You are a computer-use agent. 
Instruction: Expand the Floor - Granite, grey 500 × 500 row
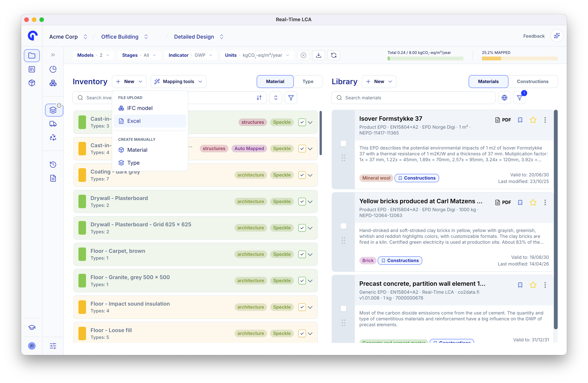point(310,281)
